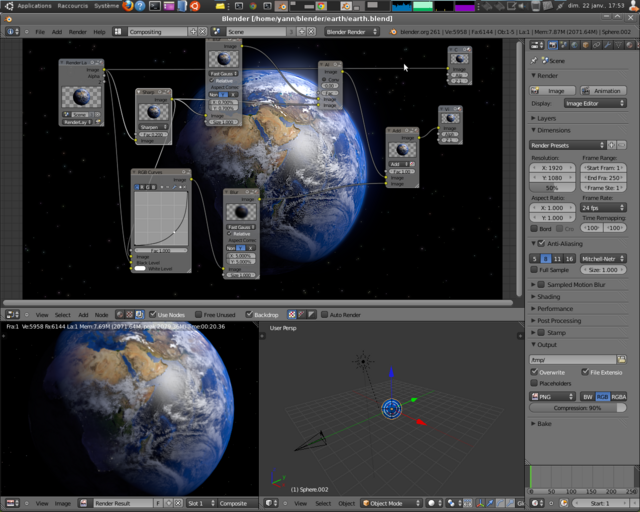
Task: Open the Blender Render engine dropdown
Action: 352,32
